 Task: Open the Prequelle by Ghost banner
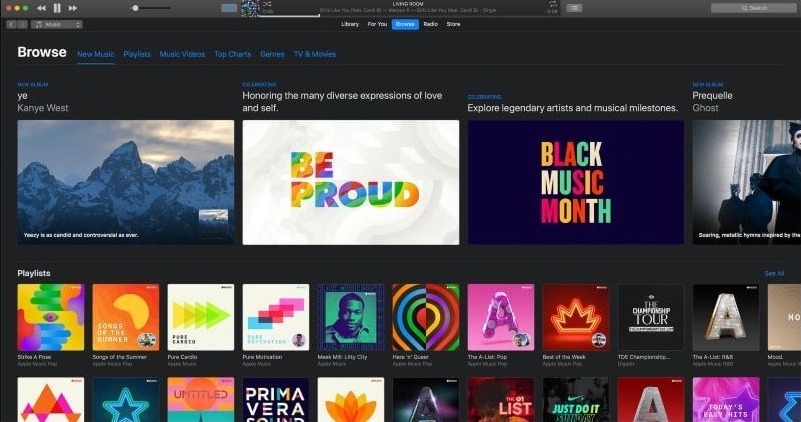click(x=747, y=182)
